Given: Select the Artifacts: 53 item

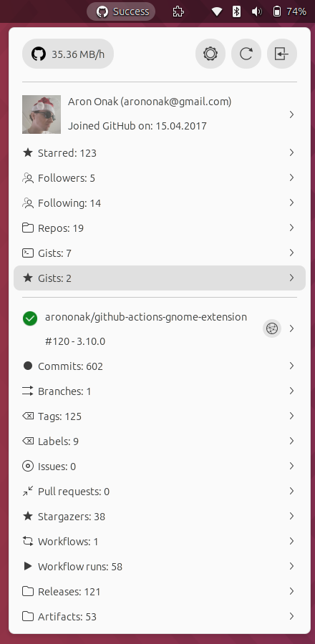Looking at the screenshot, I should tap(160, 617).
